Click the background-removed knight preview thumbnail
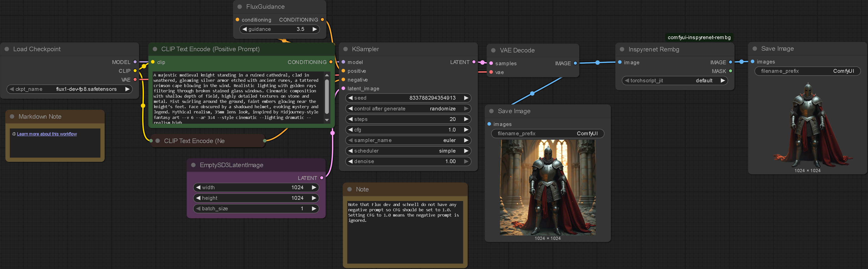Image resolution: width=868 pixels, height=269 pixels. click(807, 124)
